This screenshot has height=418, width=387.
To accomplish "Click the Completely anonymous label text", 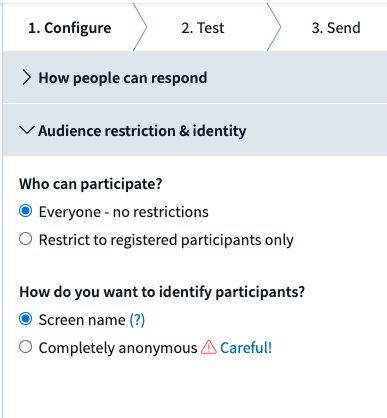I will click(x=118, y=348).
